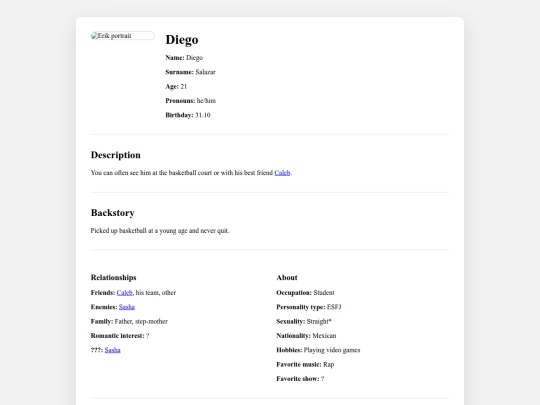
Task: Click the Description heading
Action: point(116,155)
